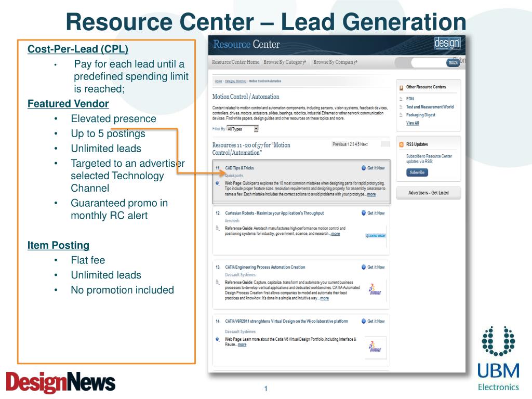Open Test and Measurement World link
532x399 pixels.
pos(430,107)
